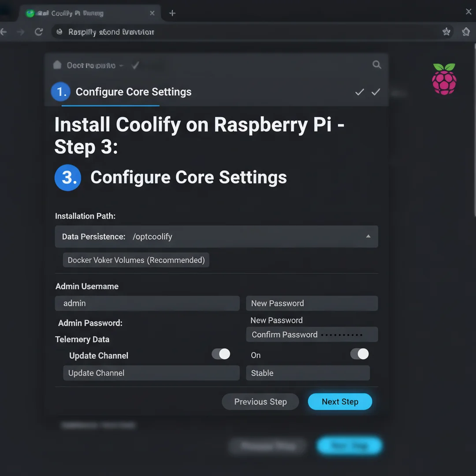
Task: Click the breadcrumb checkmark icon
Action: coord(135,65)
